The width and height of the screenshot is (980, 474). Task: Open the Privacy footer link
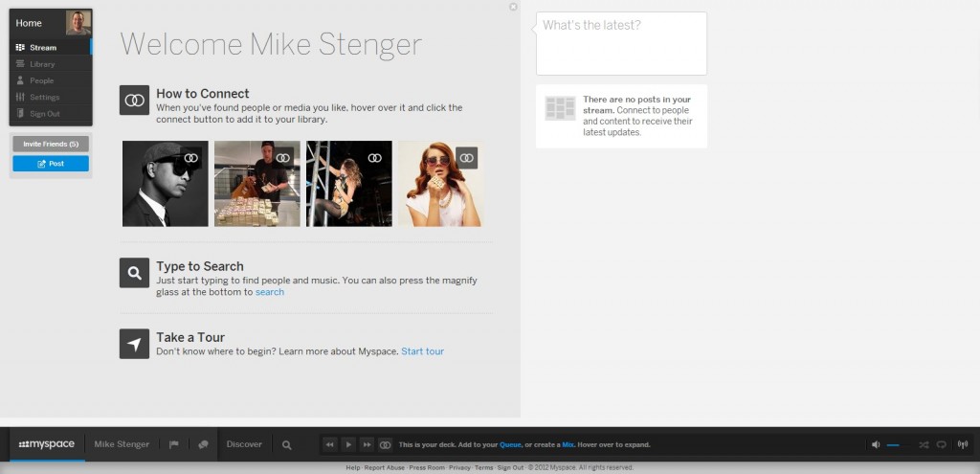(459, 467)
